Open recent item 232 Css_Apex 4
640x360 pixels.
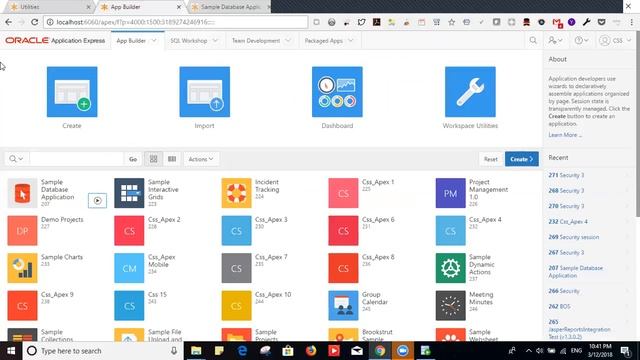pyautogui.click(x=568, y=222)
